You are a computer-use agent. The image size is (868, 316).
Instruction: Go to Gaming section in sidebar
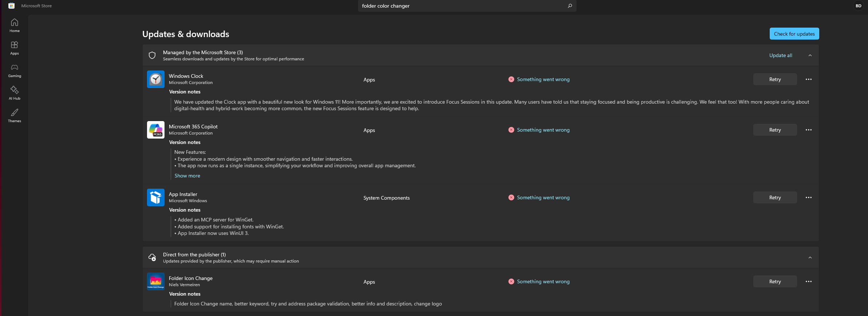pos(15,71)
